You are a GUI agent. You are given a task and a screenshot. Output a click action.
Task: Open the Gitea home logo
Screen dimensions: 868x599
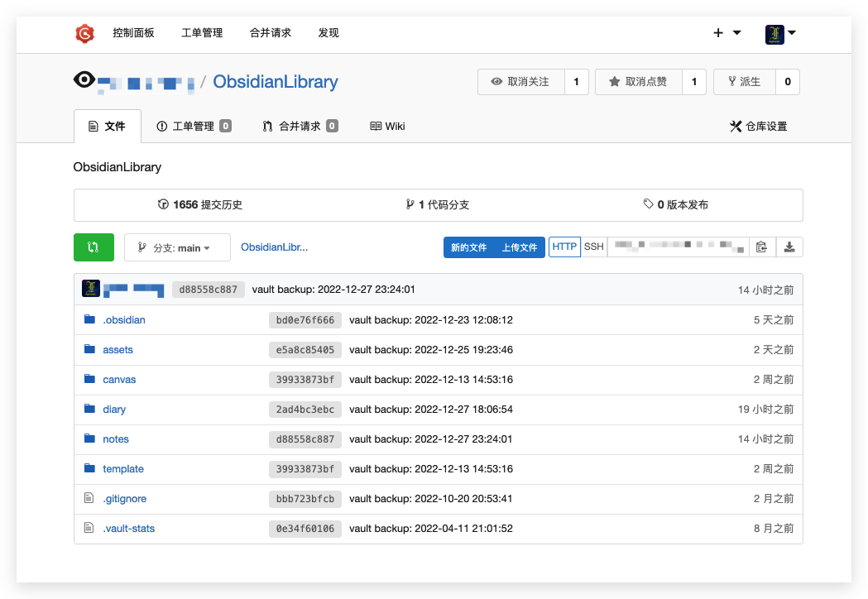(x=84, y=33)
